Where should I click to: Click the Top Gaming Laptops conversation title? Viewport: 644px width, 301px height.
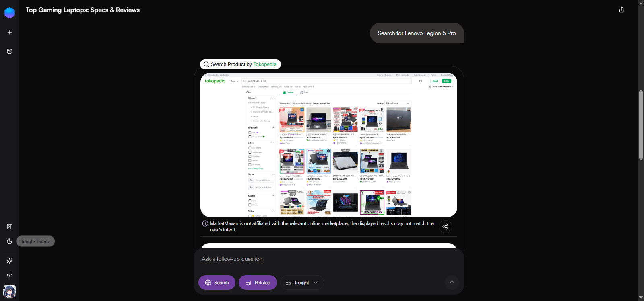click(x=83, y=10)
